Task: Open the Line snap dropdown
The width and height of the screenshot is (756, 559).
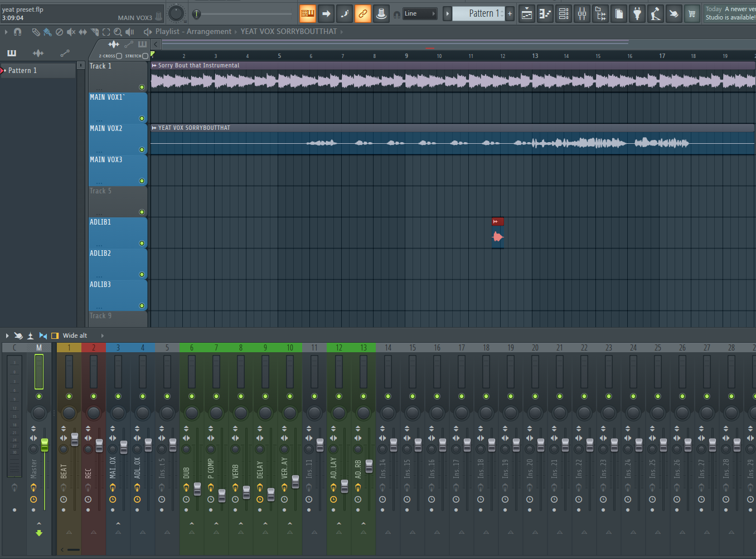Action: point(420,13)
